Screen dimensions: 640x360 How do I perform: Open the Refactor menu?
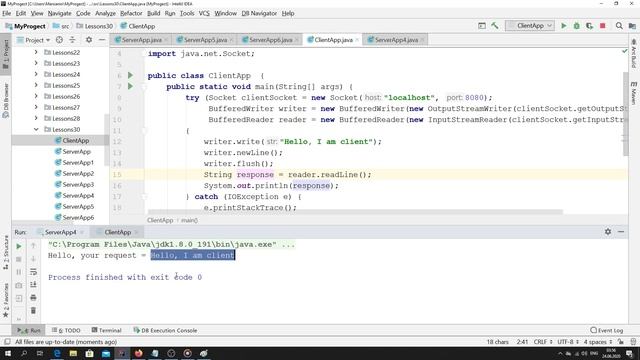click(131, 13)
